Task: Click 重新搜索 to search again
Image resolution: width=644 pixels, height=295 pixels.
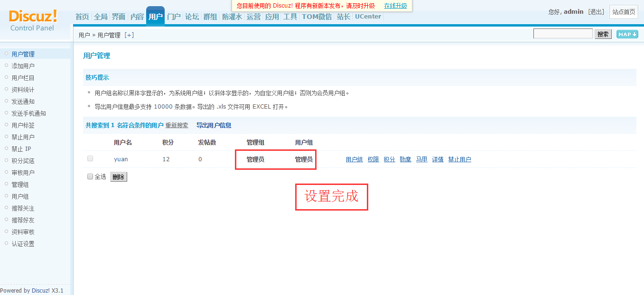Action: (177, 125)
